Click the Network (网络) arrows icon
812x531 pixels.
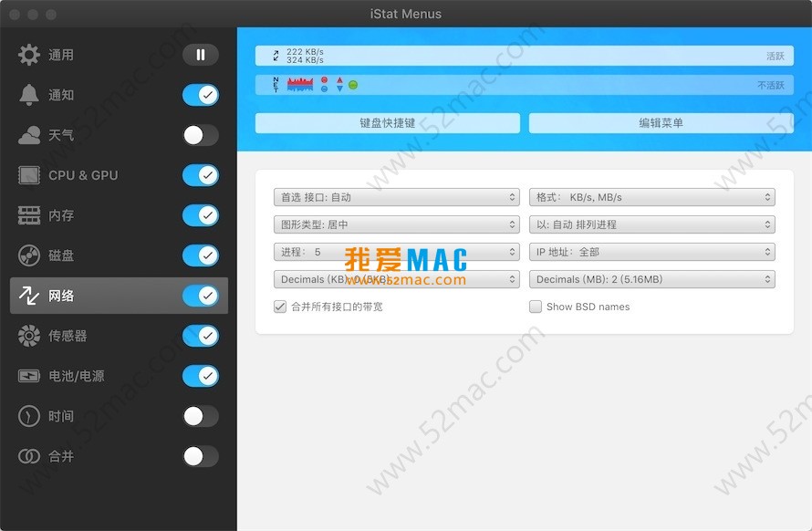(x=29, y=296)
